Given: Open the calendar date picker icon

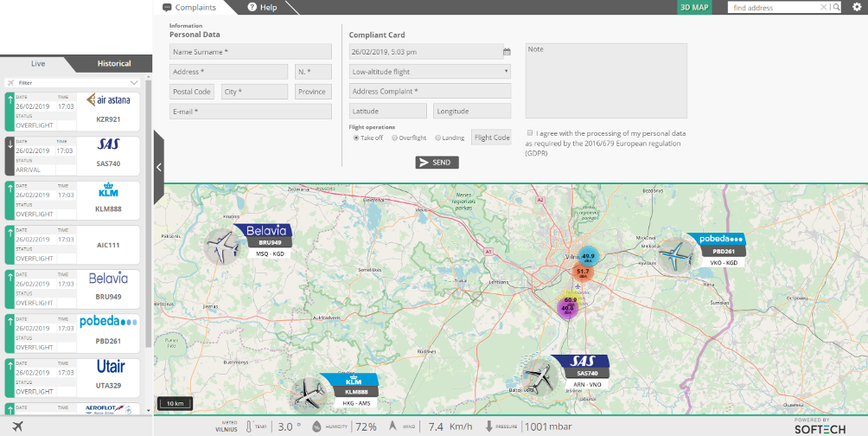Looking at the screenshot, I should [x=507, y=52].
